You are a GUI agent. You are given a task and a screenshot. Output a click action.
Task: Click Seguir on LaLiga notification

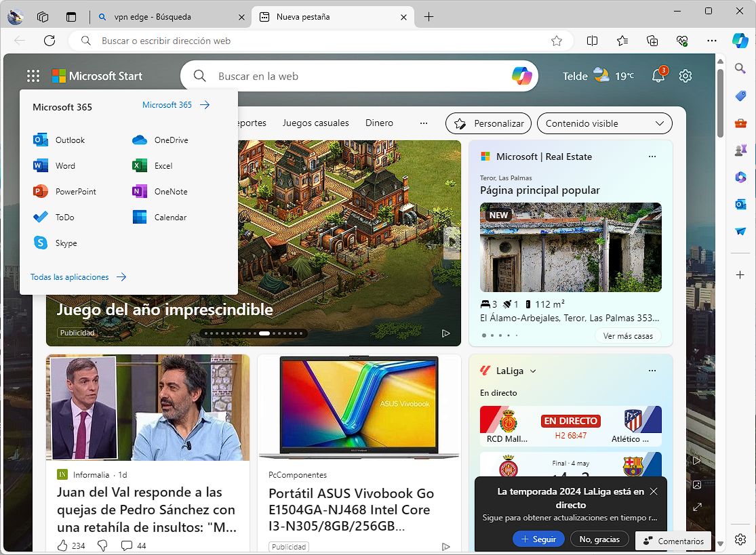click(538, 539)
